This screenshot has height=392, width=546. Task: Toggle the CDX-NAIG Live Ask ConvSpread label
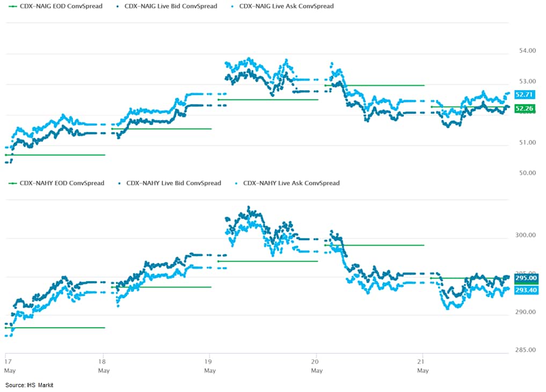[x=286, y=6]
